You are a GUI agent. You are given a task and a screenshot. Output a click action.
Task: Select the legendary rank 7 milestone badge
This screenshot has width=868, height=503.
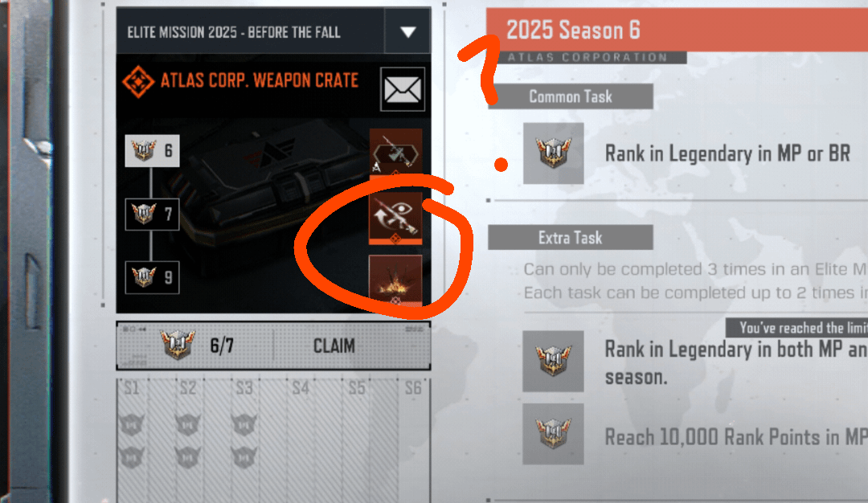click(x=152, y=215)
